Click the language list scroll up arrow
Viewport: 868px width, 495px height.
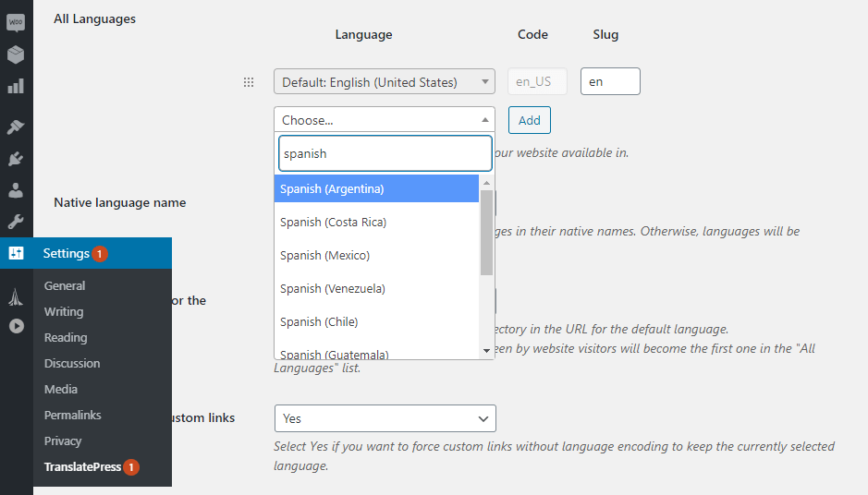[x=486, y=183]
